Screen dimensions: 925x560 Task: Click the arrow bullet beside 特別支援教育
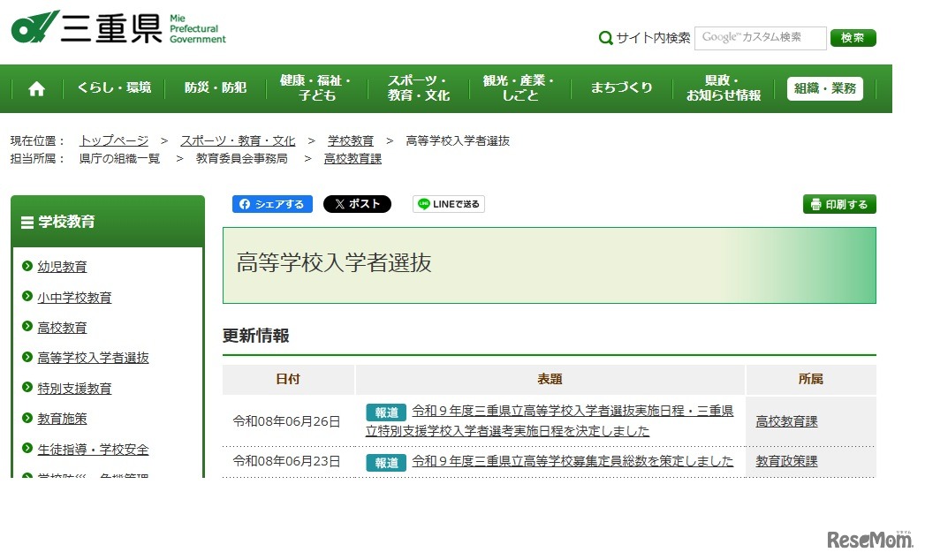pyautogui.click(x=27, y=387)
